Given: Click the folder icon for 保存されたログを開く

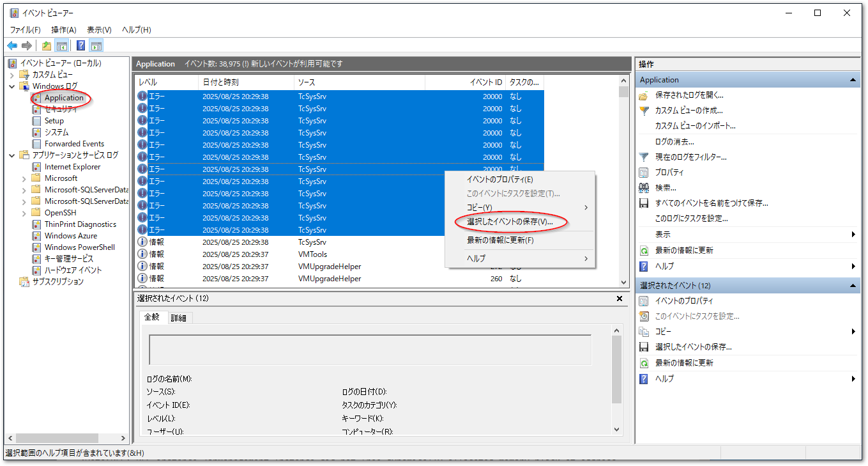Looking at the screenshot, I should (644, 95).
